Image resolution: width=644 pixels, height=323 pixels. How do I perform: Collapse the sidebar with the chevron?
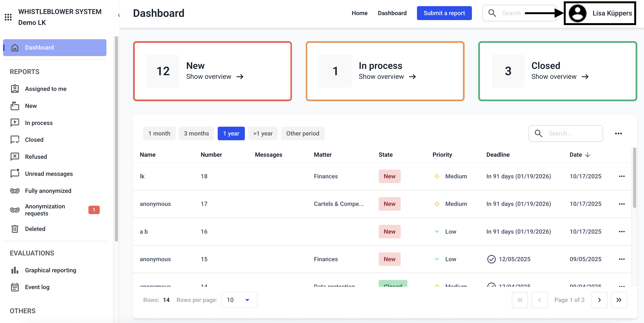coord(119,15)
